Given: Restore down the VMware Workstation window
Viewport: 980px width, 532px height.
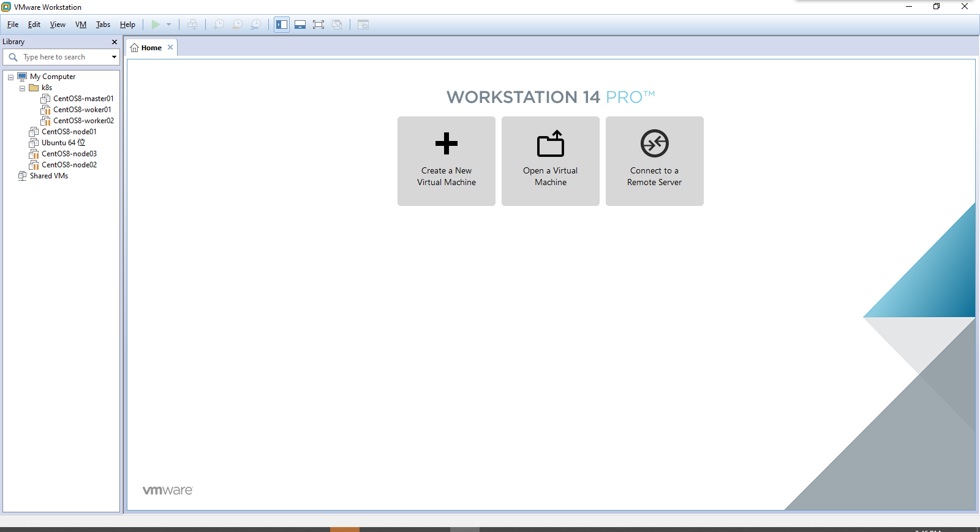Looking at the screenshot, I should point(937,6).
